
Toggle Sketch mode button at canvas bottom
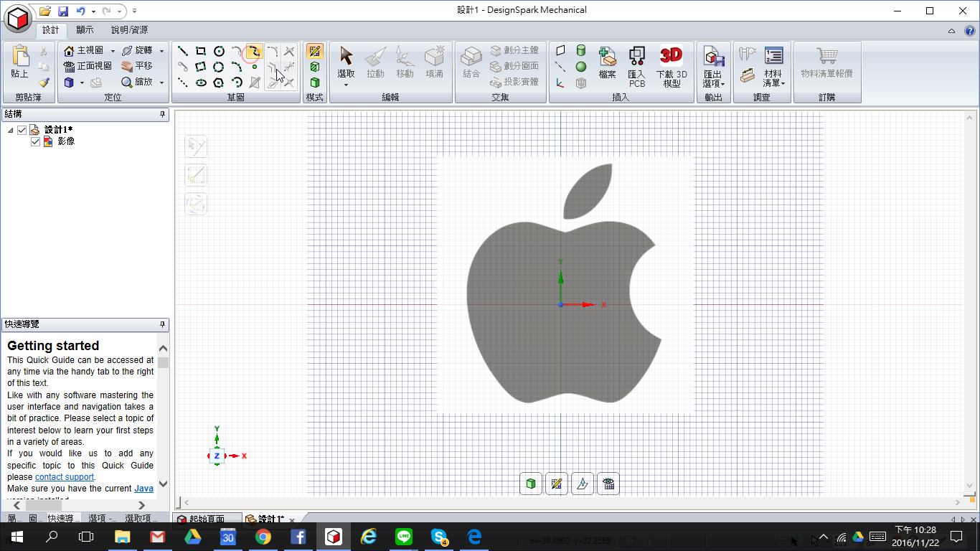557,484
